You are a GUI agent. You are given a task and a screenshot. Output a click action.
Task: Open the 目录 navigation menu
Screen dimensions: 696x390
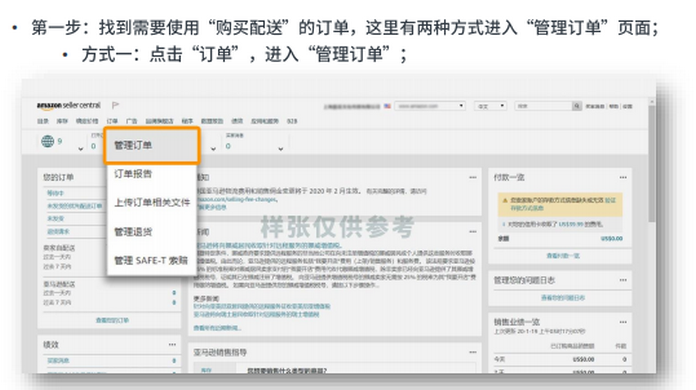43,121
